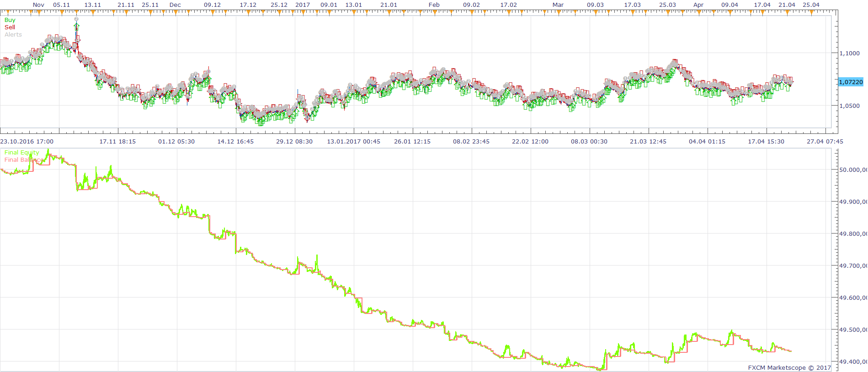Click the 23.10.2016 17:00 time label

pyautogui.click(x=27, y=142)
